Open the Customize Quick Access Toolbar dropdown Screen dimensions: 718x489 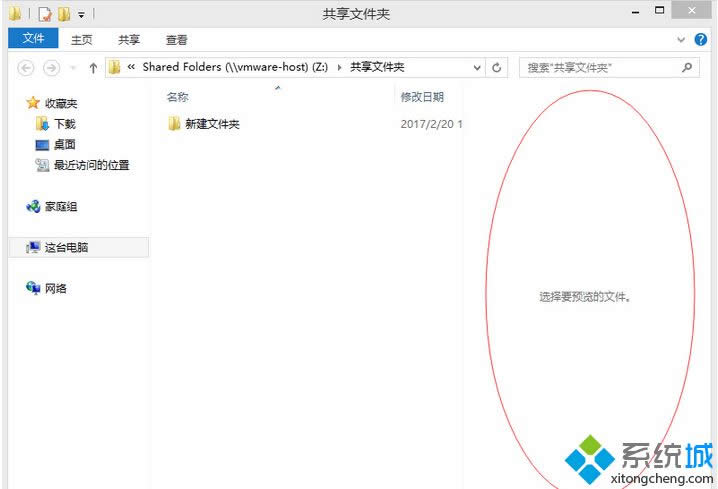pyautogui.click(x=81, y=15)
